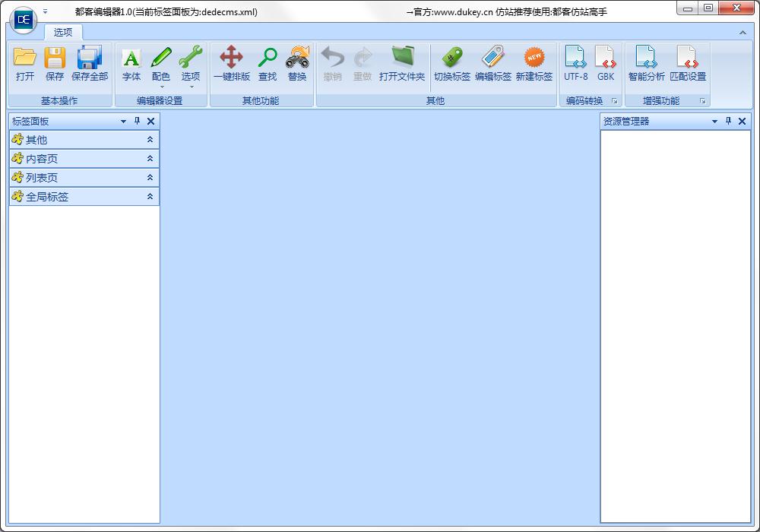Open quick access toolbar dropdown arrow
Screen dimensions: 760x532
(x=45, y=11)
